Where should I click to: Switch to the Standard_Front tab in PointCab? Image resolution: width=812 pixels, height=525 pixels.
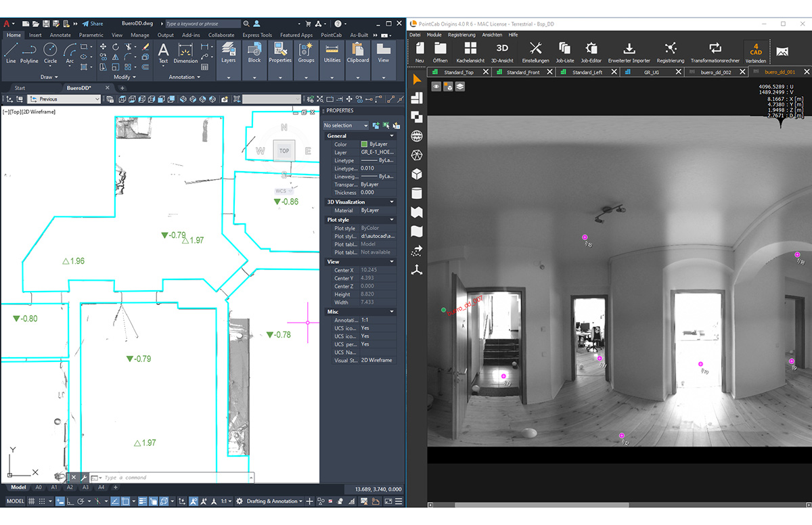pos(524,72)
